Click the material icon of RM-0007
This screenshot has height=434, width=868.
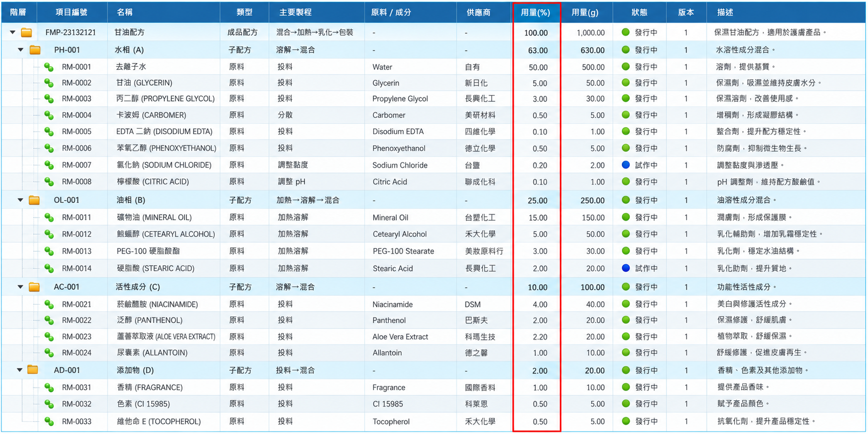pyautogui.click(x=49, y=165)
